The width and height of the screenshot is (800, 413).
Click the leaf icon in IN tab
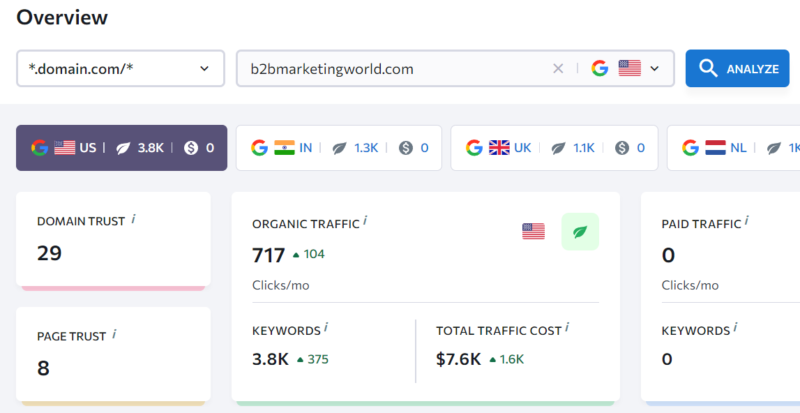[340, 148]
